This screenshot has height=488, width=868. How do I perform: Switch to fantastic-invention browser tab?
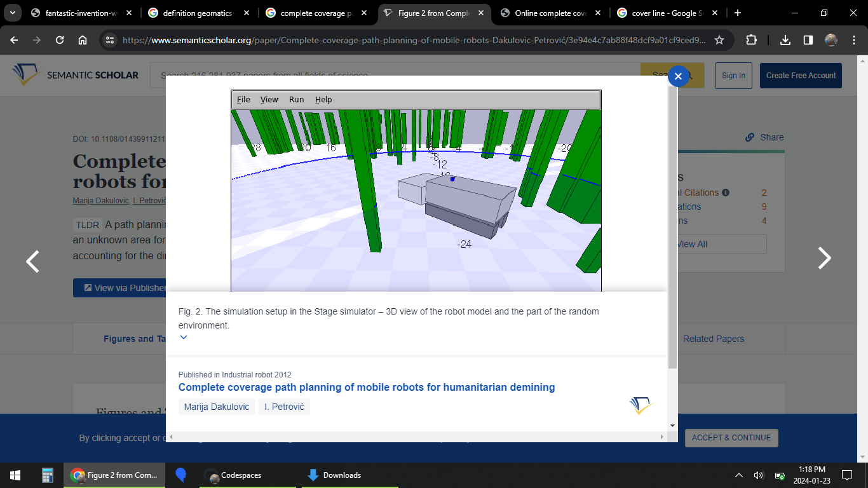pos(82,13)
